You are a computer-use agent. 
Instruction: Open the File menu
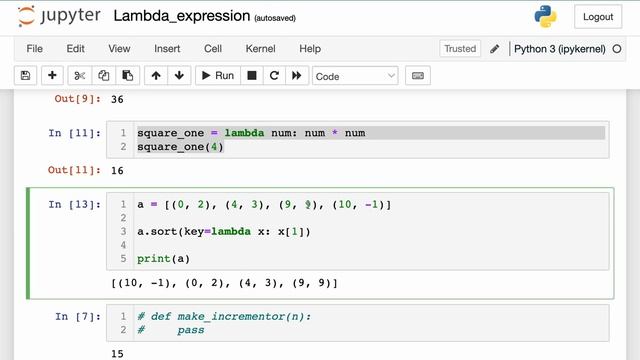click(x=34, y=49)
